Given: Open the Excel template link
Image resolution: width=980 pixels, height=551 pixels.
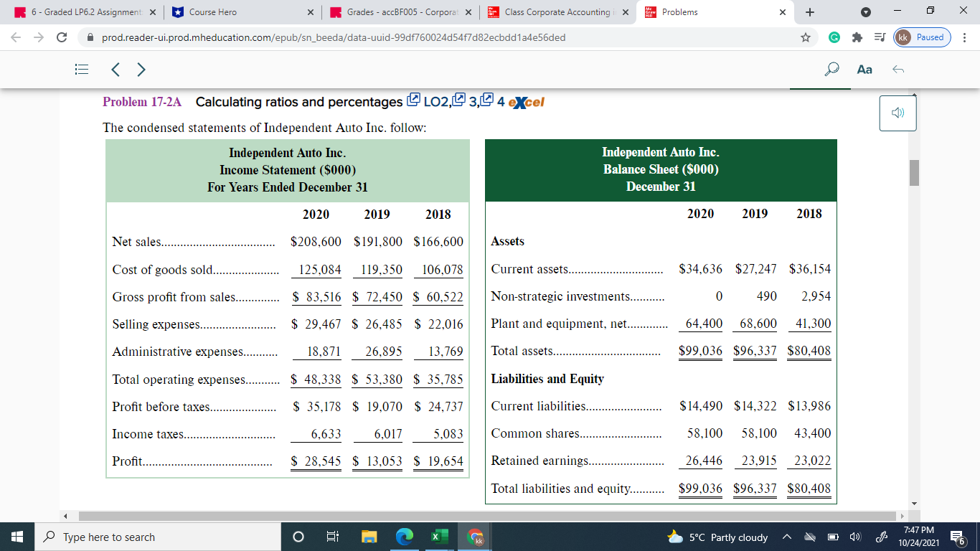Looking at the screenshot, I should tap(526, 102).
